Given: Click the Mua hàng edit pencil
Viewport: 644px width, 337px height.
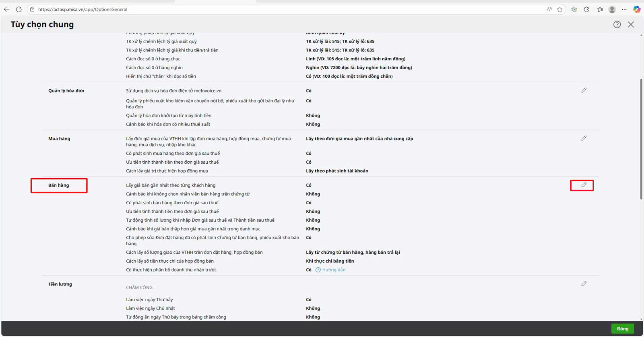Looking at the screenshot, I should click(584, 138).
